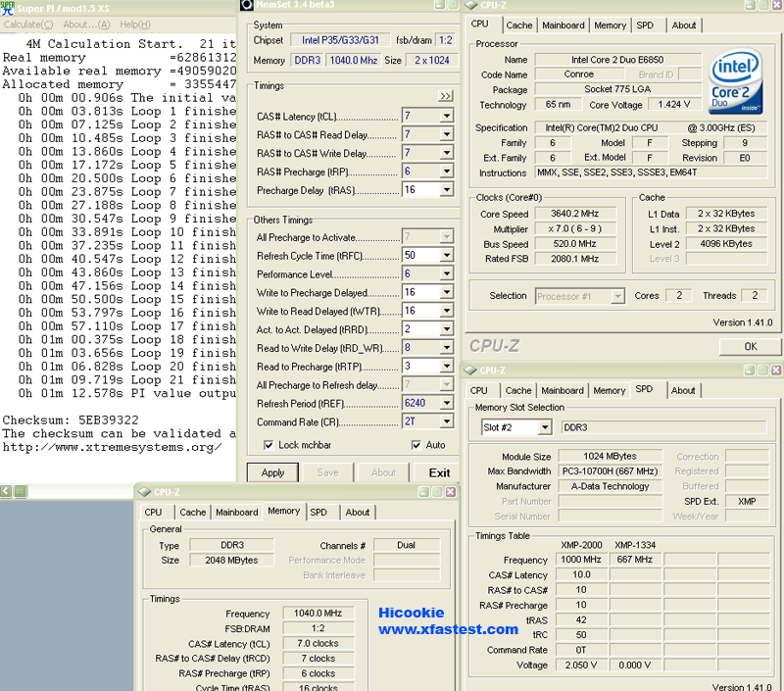Toggle the Auto checkbox in MemSet
This screenshot has height=691, width=784.
pyautogui.click(x=416, y=445)
